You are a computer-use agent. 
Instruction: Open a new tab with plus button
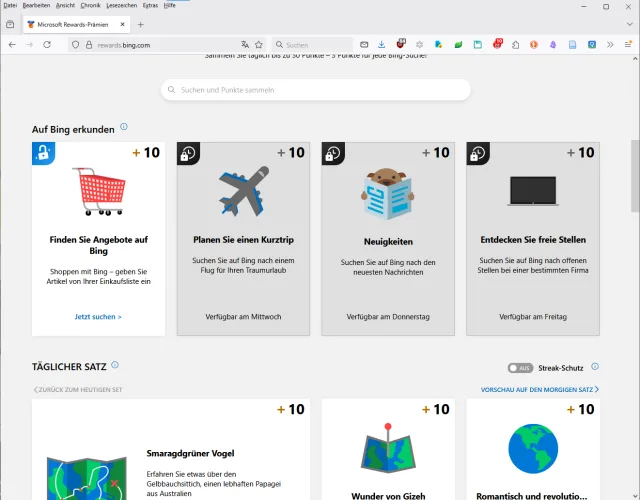point(141,25)
